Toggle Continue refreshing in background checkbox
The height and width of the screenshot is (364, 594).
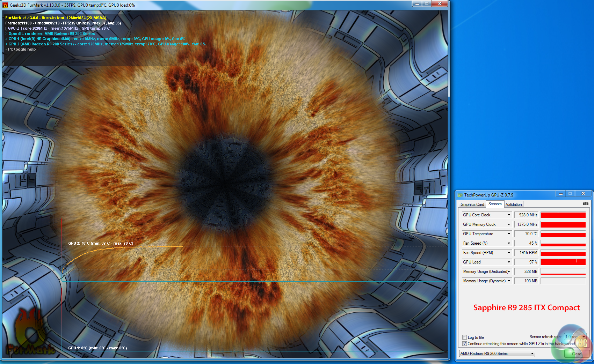pos(464,344)
